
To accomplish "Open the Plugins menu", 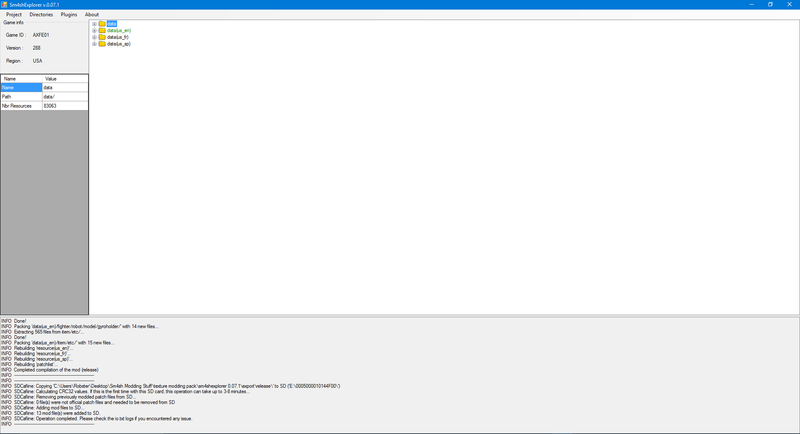I will point(69,15).
